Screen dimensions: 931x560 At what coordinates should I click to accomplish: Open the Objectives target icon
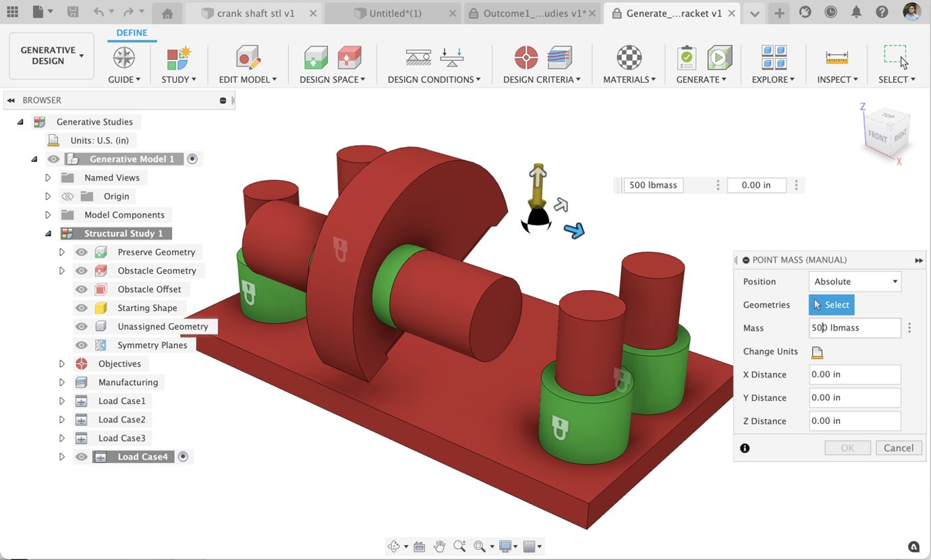pyautogui.click(x=526, y=58)
